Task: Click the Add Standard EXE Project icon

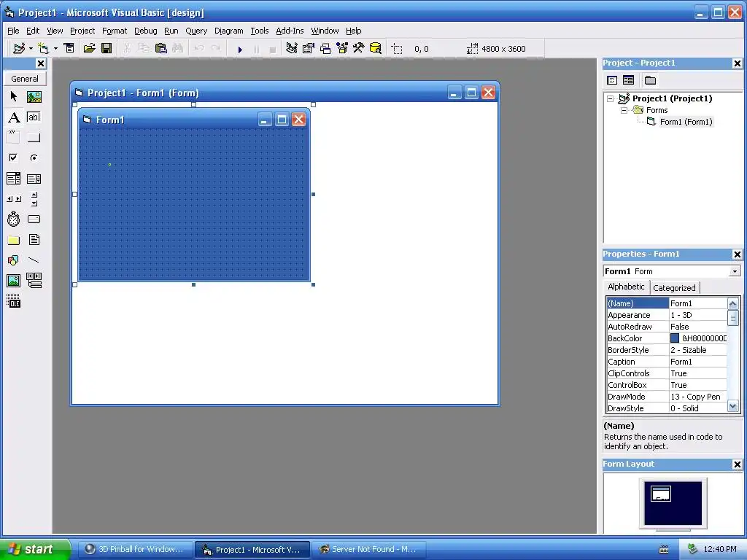Action: (19, 48)
